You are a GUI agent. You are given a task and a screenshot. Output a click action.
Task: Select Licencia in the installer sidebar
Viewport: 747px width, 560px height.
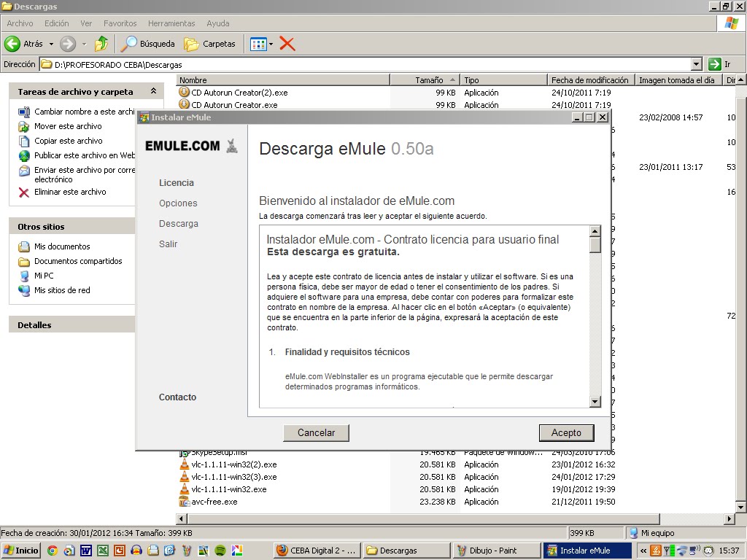177,183
